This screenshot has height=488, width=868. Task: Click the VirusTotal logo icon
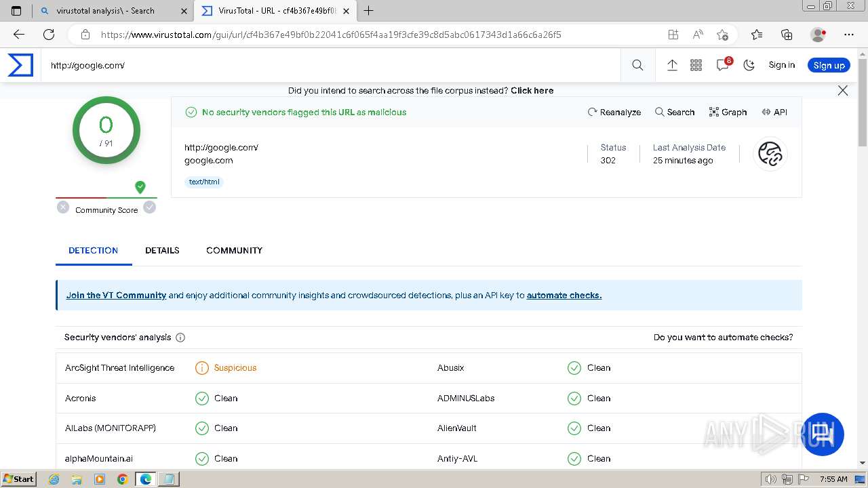pos(20,65)
